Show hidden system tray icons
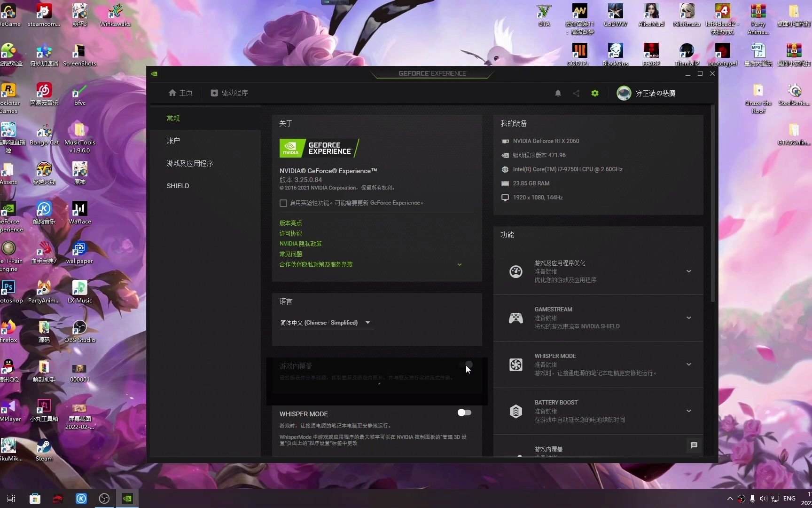 [730, 499]
